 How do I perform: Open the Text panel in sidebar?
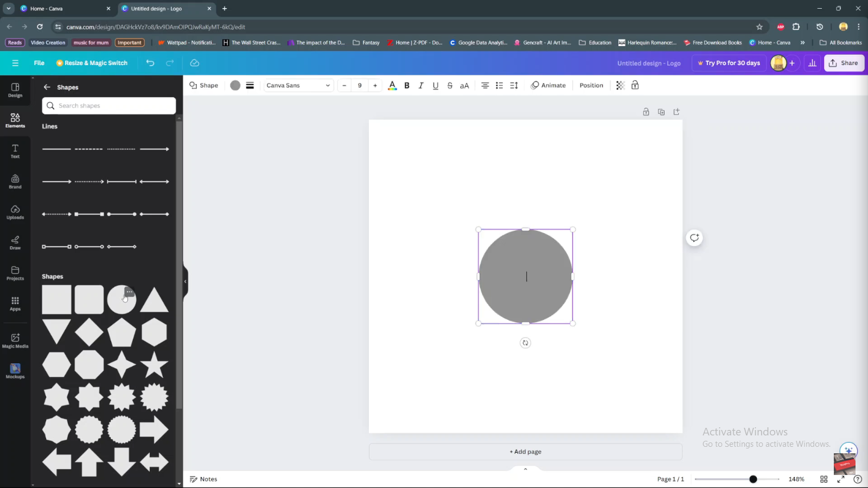15,151
